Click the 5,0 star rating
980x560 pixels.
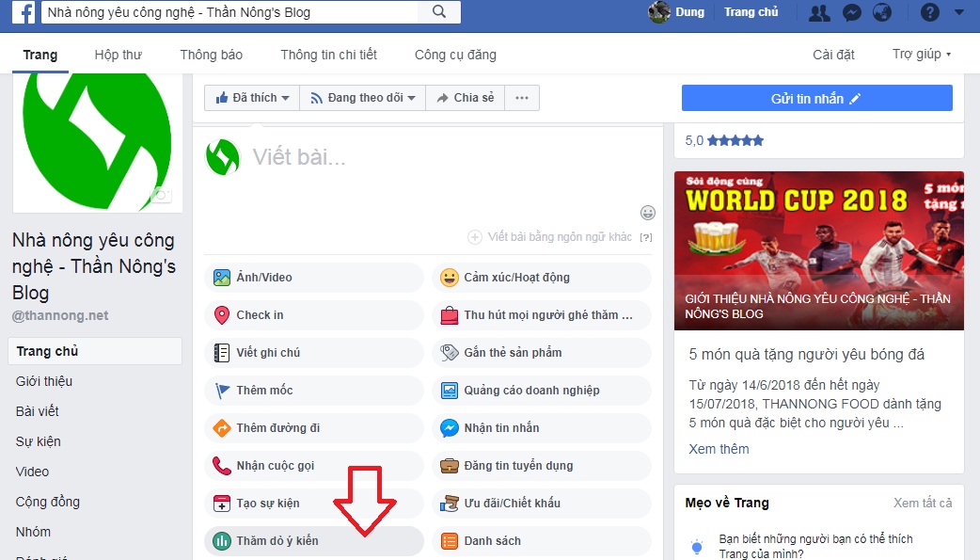724,140
